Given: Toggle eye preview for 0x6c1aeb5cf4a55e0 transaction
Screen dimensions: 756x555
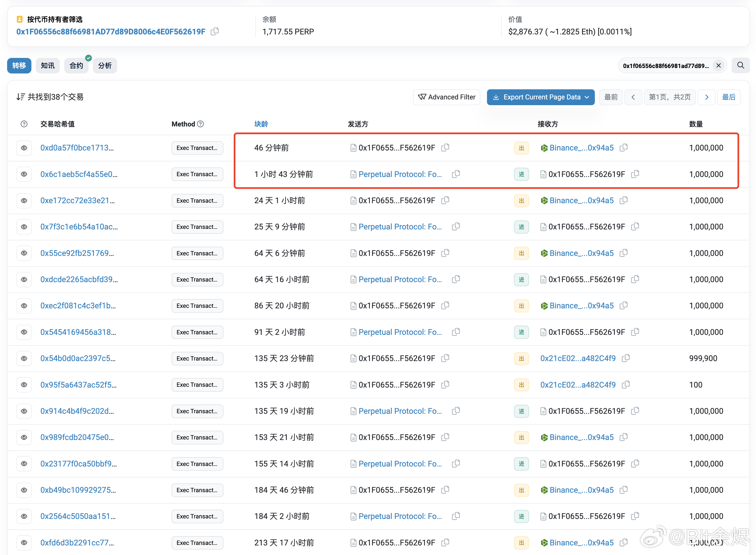Looking at the screenshot, I should (x=24, y=174).
